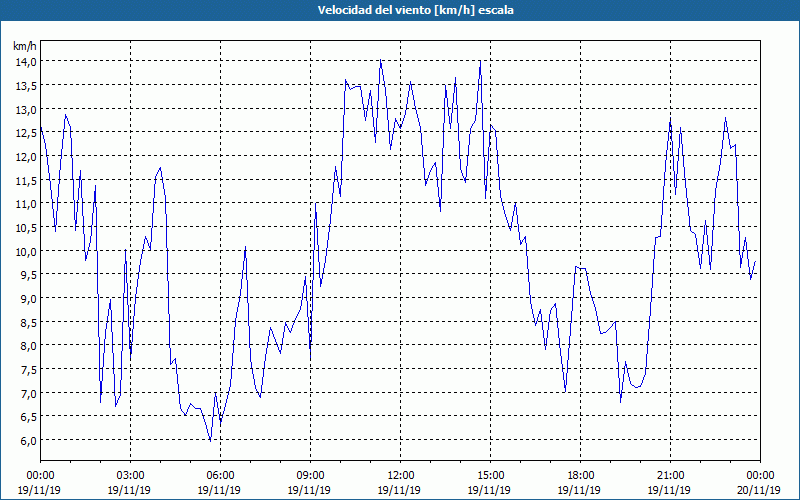Viewport: 800px width, 500px height.
Task: Pick the '15:00' x-axis time label
Action: 490,476
